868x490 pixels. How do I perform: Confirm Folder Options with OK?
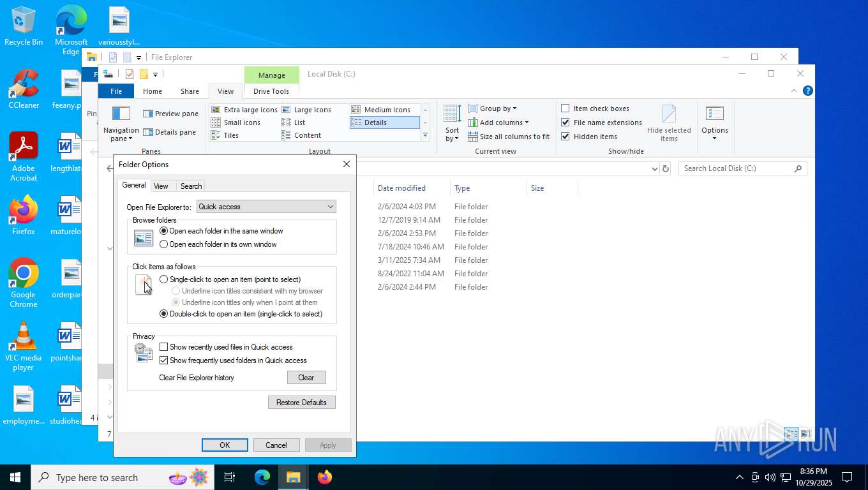225,445
